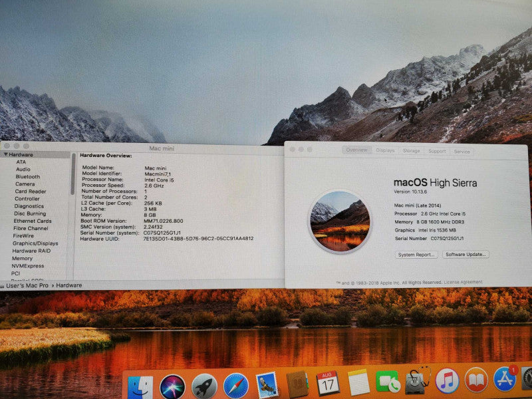Viewport: 532px width, 399px height.
Task: Click Processor Speed value 2.6 GHz
Action: pos(154,186)
